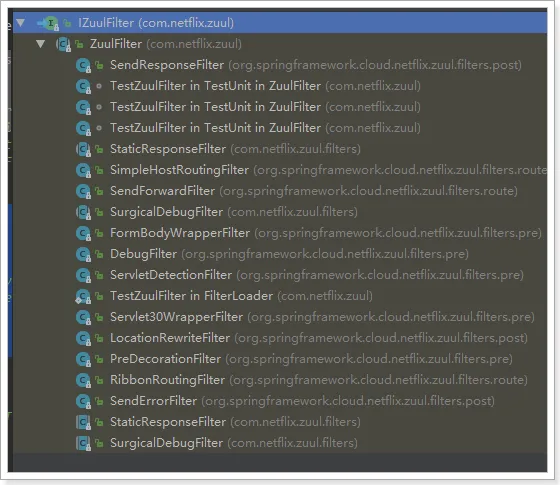This screenshot has width=560, height=485.
Task: Select PreDecorationFilter entry
Action: tap(165, 359)
